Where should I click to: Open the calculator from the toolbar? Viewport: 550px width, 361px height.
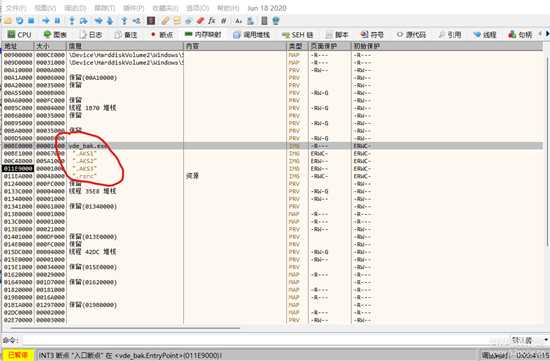pos(264,21)
